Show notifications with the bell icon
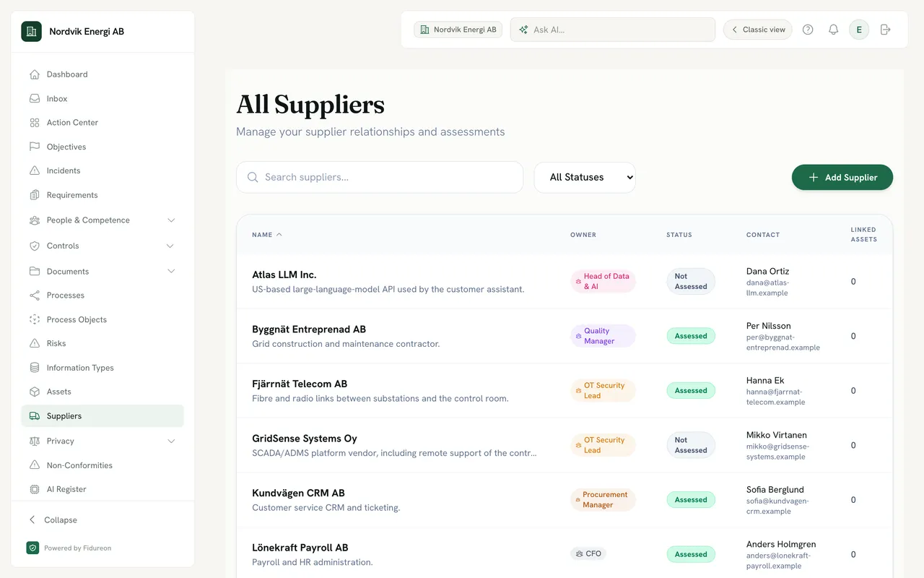The width and height of the screenshot is (924, 578). pyautogui.click(x=833, y=30)
